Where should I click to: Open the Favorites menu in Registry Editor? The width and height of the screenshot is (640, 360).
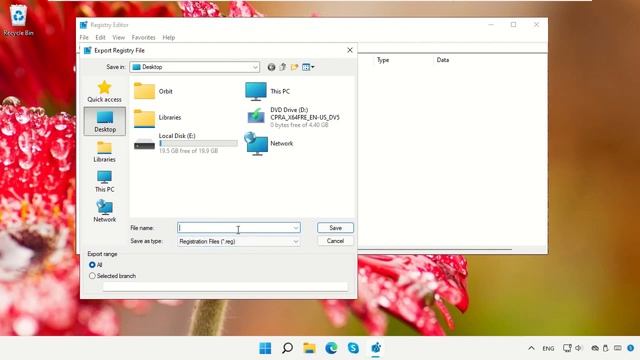[144, 38]
